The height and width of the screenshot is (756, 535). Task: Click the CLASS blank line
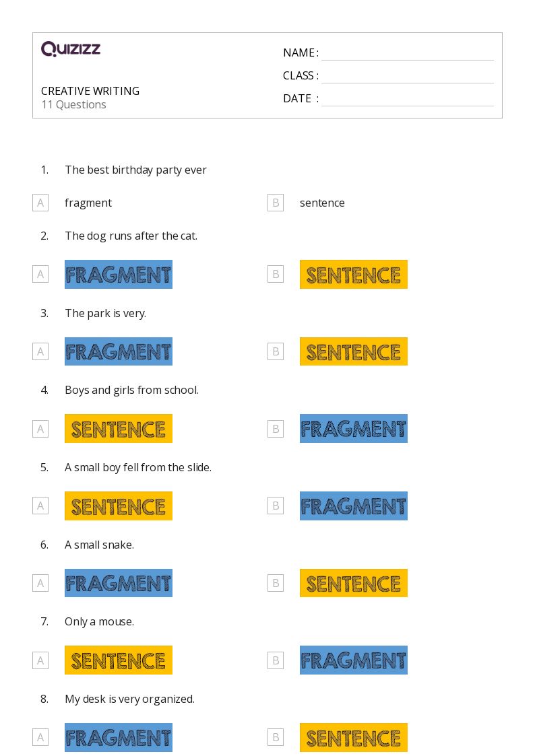tap(408, 83)
